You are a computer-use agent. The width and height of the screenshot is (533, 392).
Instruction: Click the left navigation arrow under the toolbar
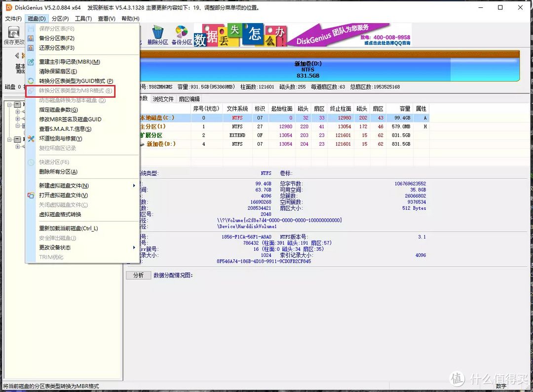pos(17,55)
